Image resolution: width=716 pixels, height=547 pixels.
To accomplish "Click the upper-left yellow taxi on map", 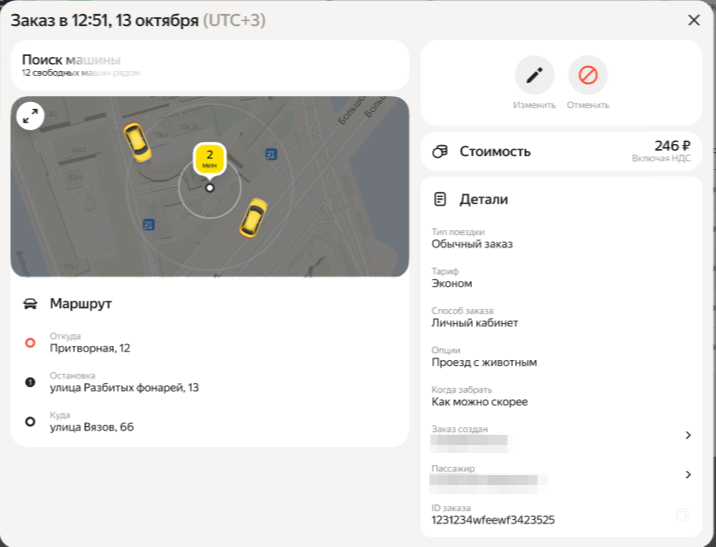I will click(137, 142).
